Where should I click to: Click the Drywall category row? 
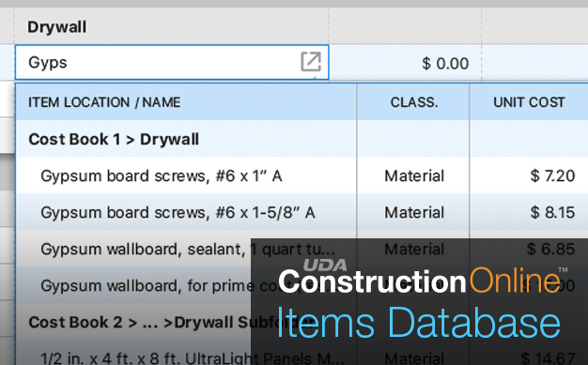[57, 27]
